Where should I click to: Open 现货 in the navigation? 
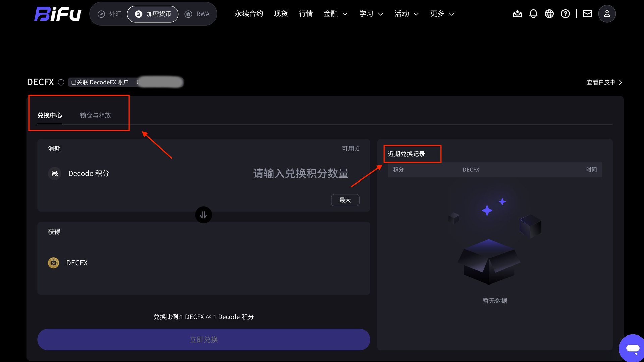point(281,14)
